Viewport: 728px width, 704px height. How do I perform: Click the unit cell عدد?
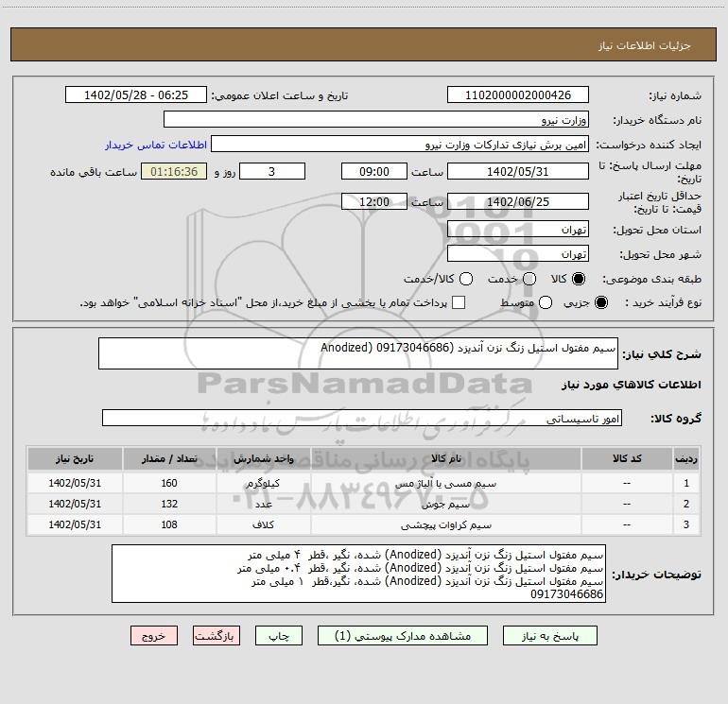263,504
